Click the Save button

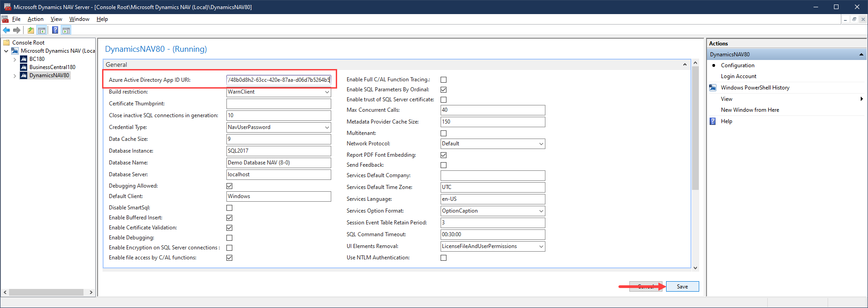pyautogui.click(x=682, y=287)
